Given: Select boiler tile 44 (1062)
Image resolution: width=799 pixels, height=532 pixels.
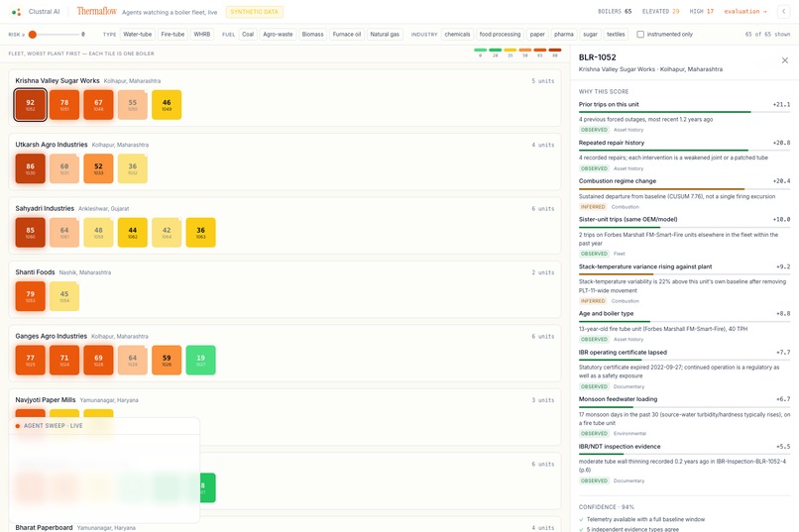Looking at the screenshot, I should coord(133,233).
